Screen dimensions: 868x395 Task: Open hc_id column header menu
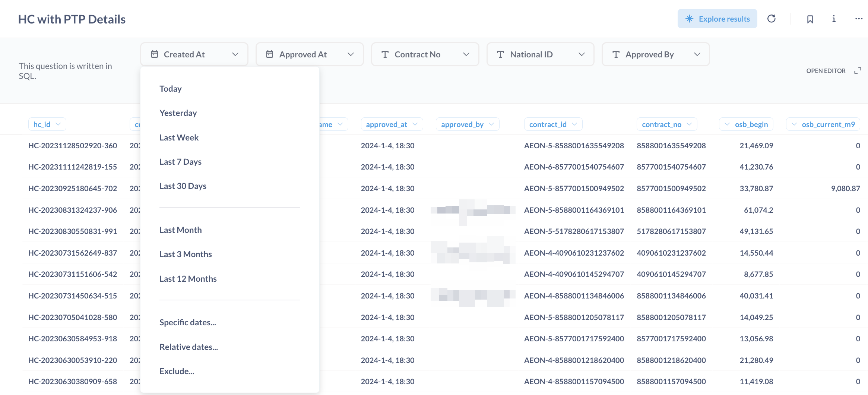point(47,124)
